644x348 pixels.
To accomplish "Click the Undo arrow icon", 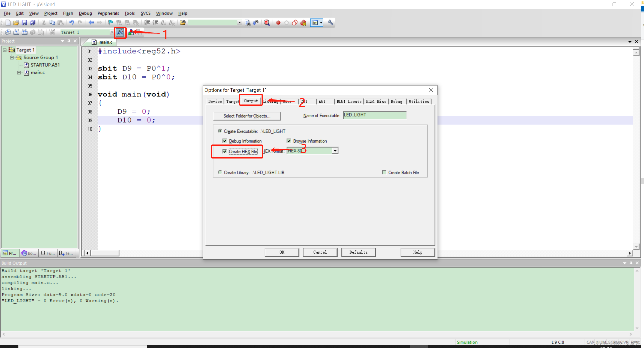I will tap(72, 23).
